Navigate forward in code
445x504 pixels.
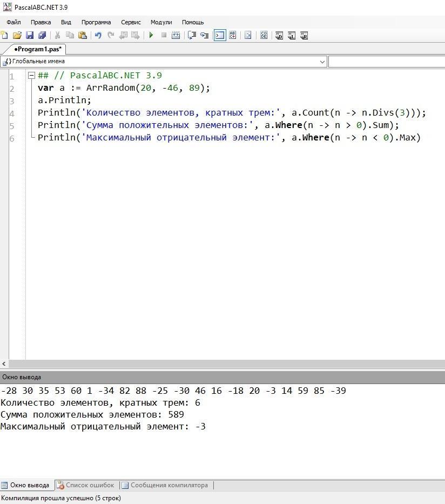click(136, 35)
